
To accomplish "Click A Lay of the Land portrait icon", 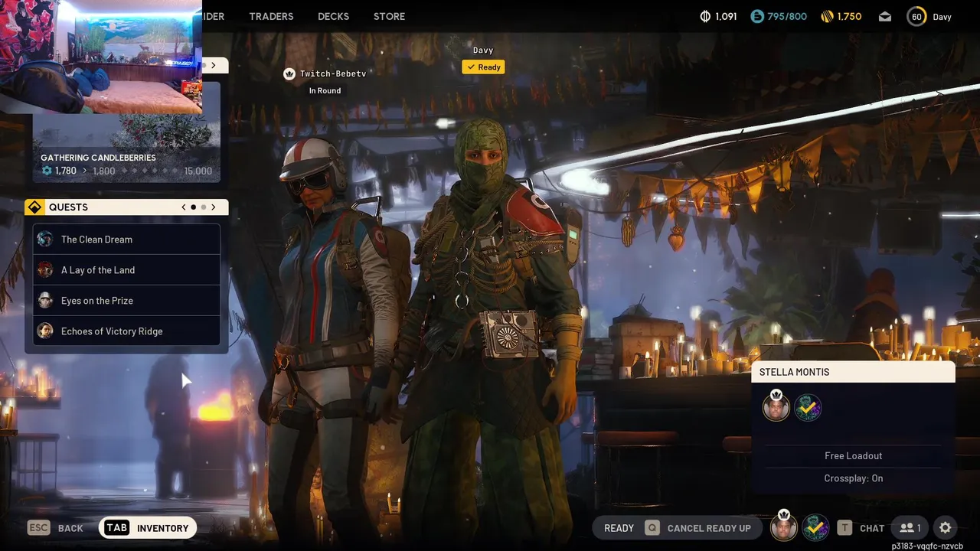I will click(x=45, y=270).
